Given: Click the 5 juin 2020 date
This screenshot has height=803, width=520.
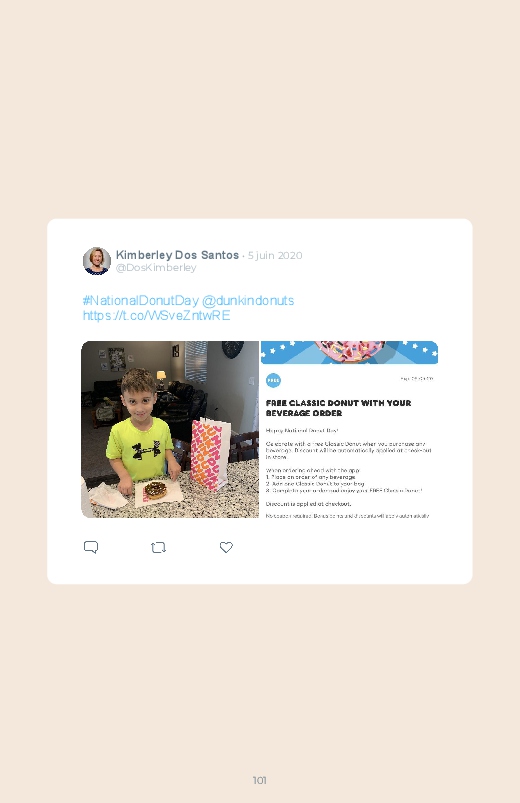Looking at the screenshot, I should (x=275, y=256).
